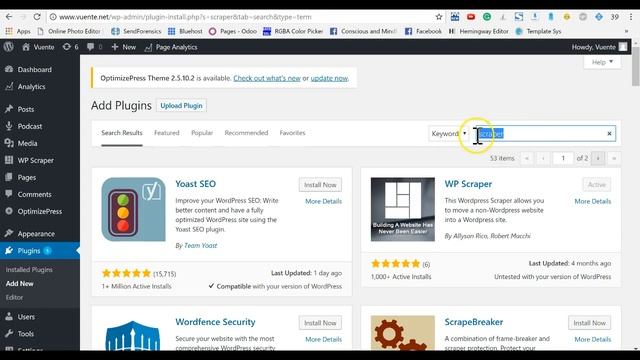This screenshot has height=360, width=640.
Task: Click the update now link
Action: point(329,78)
